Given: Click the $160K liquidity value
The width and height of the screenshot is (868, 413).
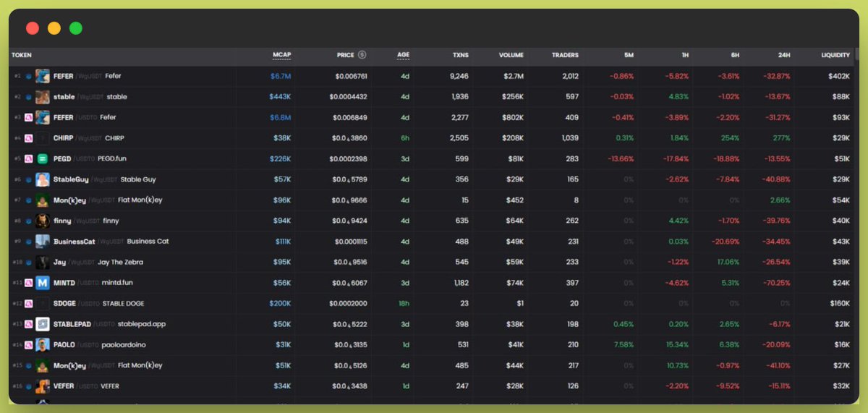Looking at the screenshot, I should pyautogui.click(x=840, y=304).
